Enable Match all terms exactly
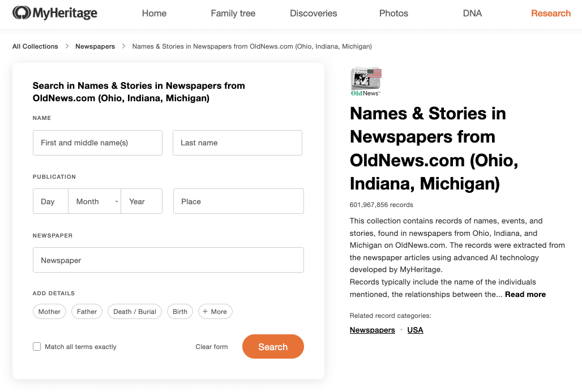 pyautogui.click(x=37, y=346)
